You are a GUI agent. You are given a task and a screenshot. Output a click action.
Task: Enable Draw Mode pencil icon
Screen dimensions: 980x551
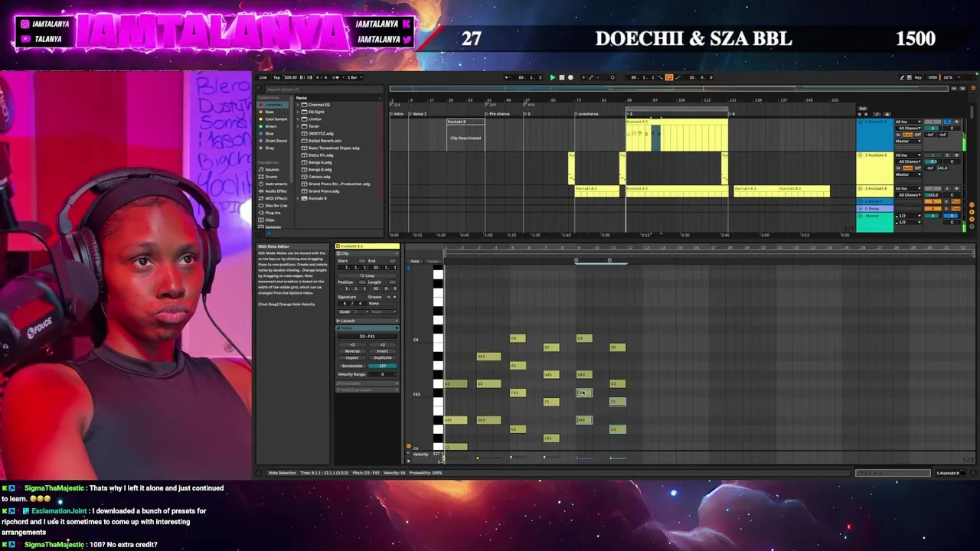pos(902,77)
